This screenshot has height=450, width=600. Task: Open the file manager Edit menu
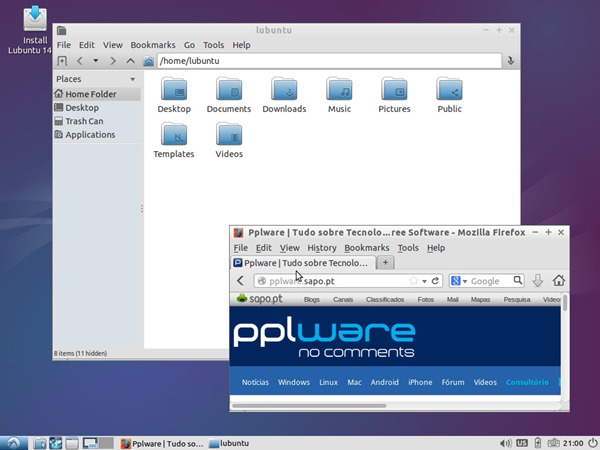pyautogui.click(x=87, y=45)
